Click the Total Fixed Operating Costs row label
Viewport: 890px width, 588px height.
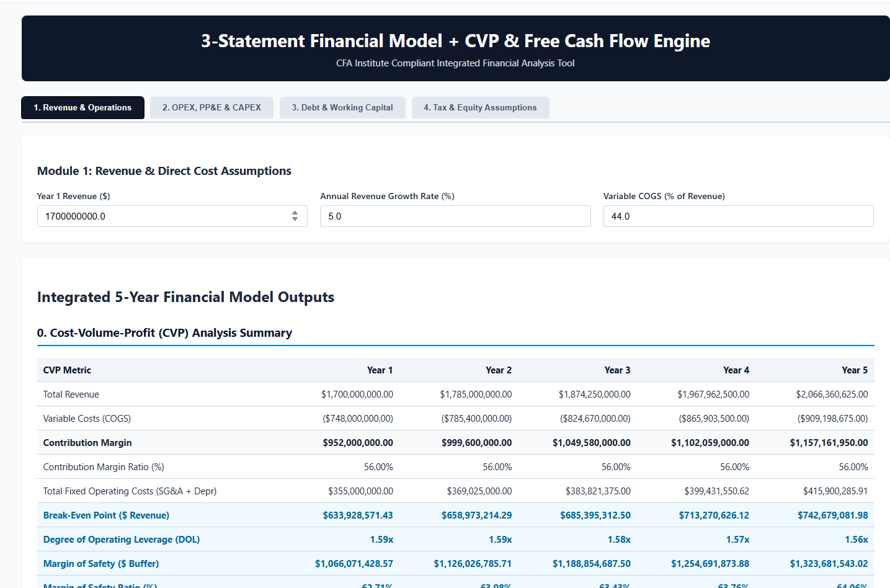pyautogui.click(x=130, y=491)
